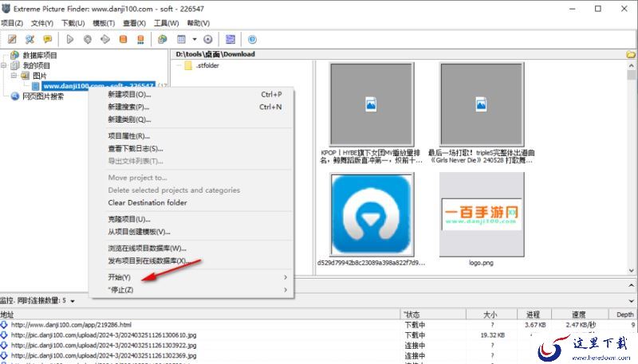Open the 下载(U) menu
The image size is (638, 364).
(73, 23)
